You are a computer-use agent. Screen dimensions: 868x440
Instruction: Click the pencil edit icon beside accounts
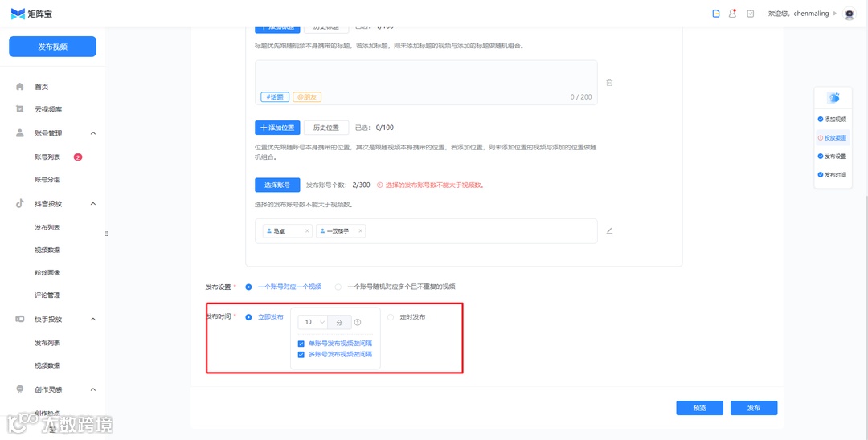pyautogui.click(x=609, y=230)
